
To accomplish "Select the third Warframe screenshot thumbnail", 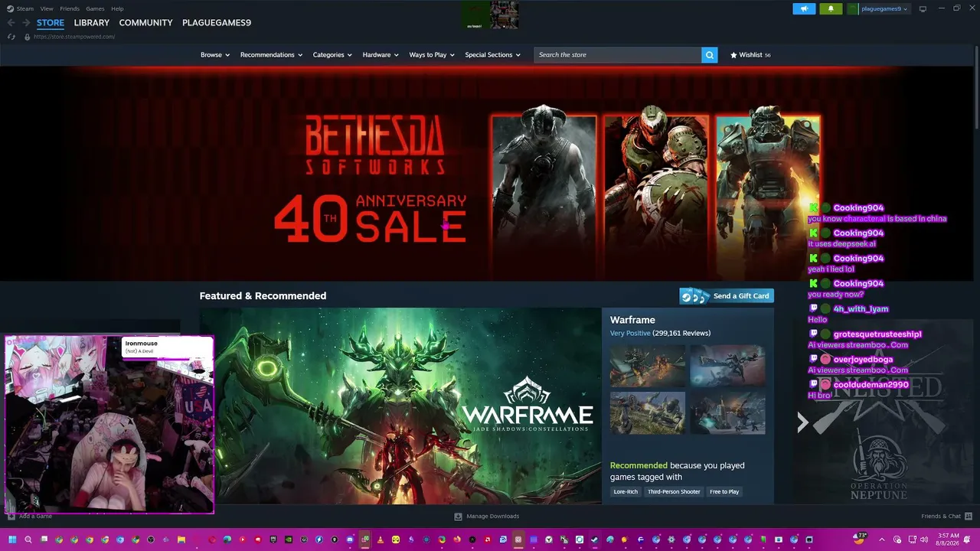I will 648,413.
